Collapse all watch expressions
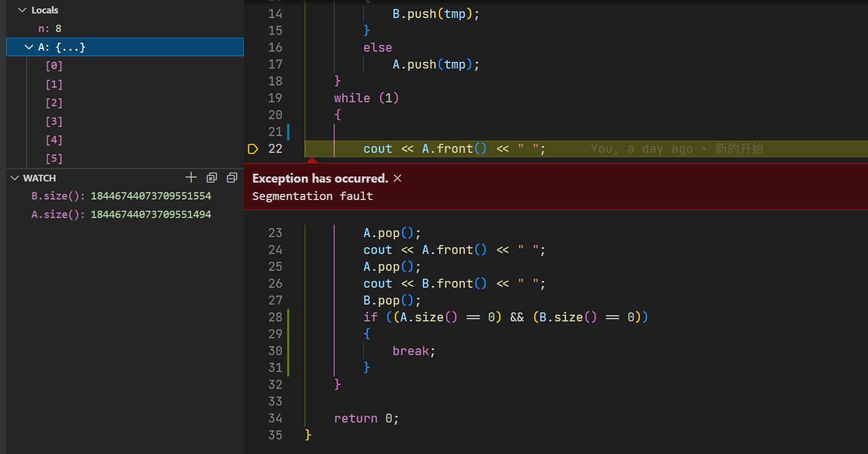The height and width of the screenshot is (454, 868). 232,178
